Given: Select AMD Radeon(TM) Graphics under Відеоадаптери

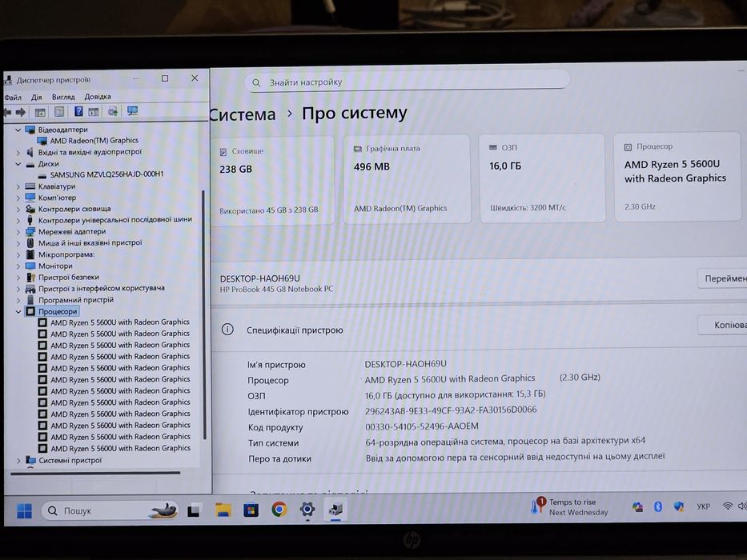Looking at the screenshot, I should click(94, 141).
